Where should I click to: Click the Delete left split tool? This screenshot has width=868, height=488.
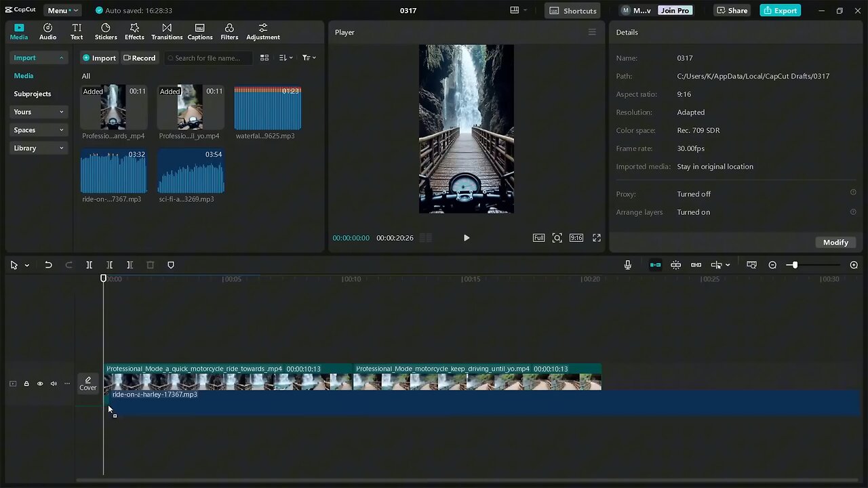pyautogui.click(x=109, y=265)
